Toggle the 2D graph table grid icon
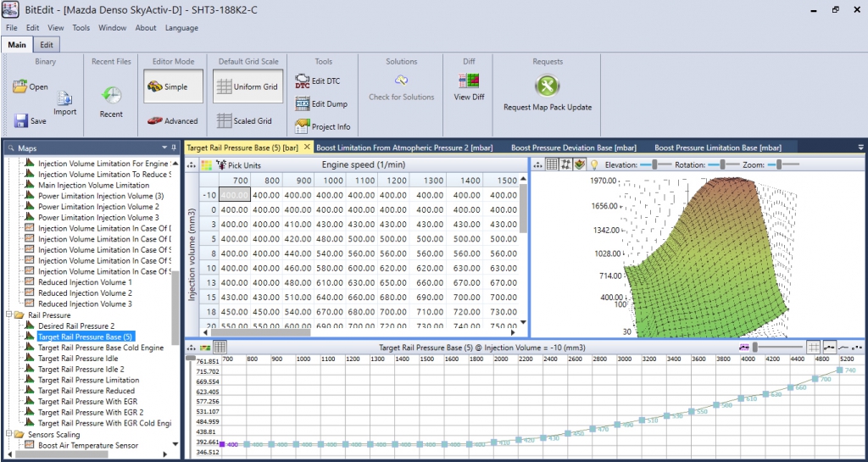The height and width of the screenshot is (462, 868). (220, 348)
